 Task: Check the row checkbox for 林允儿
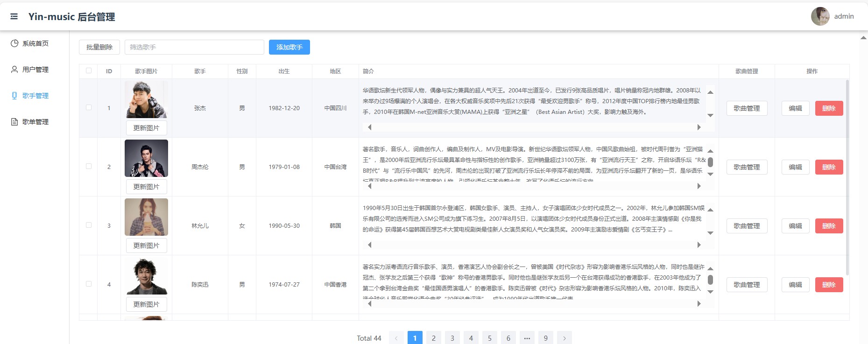point(89,225)
